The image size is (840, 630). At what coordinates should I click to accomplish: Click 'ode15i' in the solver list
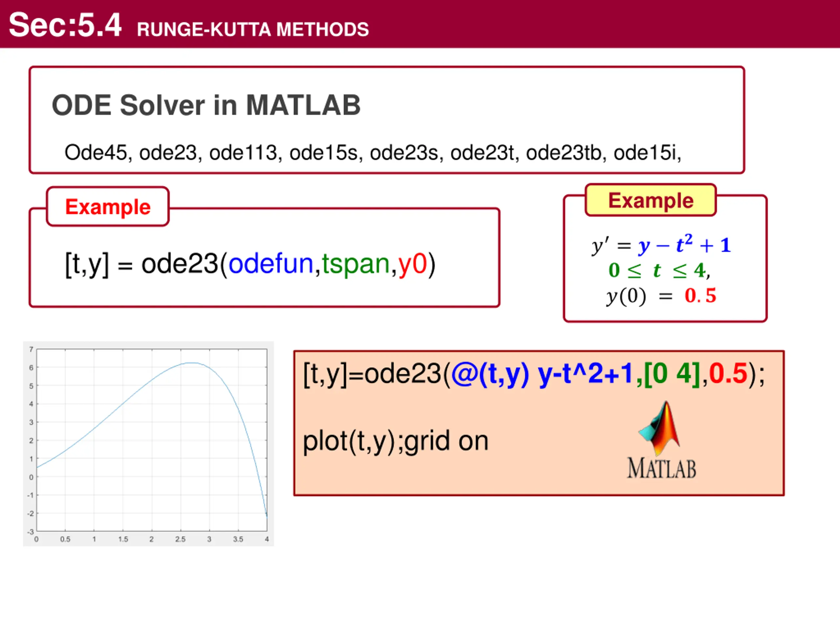[x=645, y=153]
